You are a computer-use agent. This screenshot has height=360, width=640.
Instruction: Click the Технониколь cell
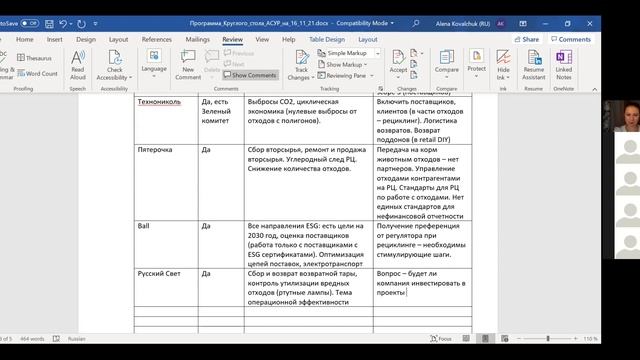click(x=166, y=120)
